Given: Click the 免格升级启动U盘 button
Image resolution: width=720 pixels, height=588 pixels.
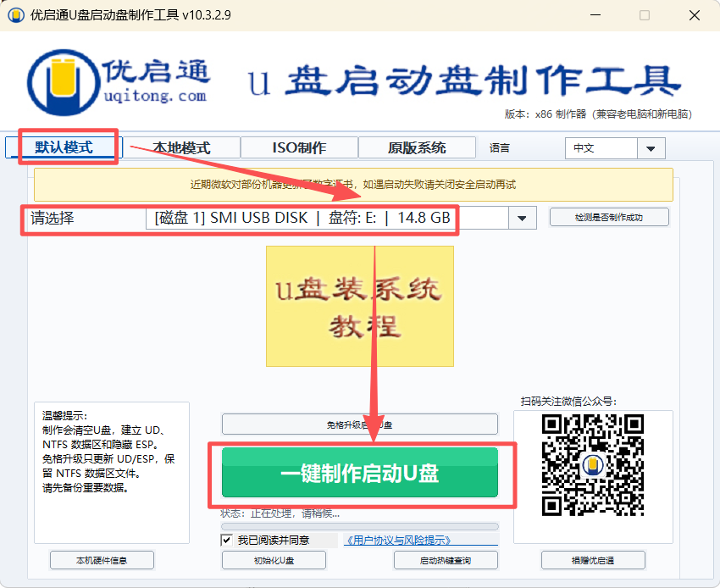Looking at the screenshot, I should tap(359, 424).
